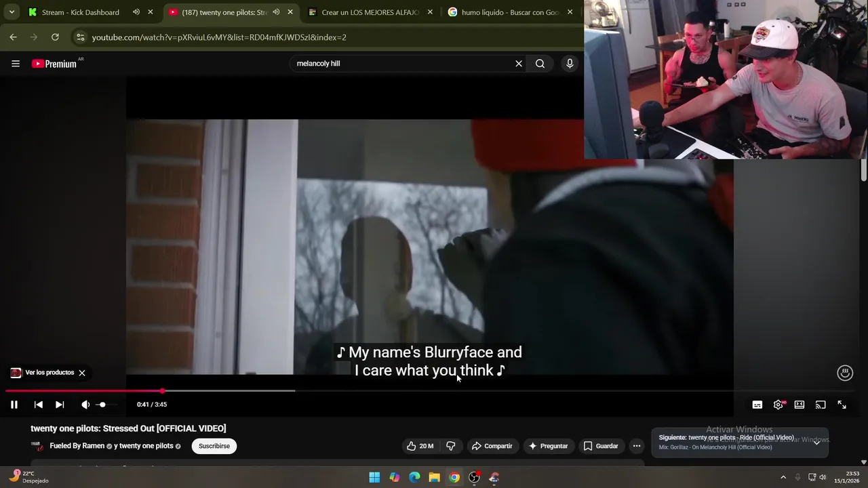The height and width of the screenshot is (488, 868).
Task: Click the Preguntar button
Action: 548,446
